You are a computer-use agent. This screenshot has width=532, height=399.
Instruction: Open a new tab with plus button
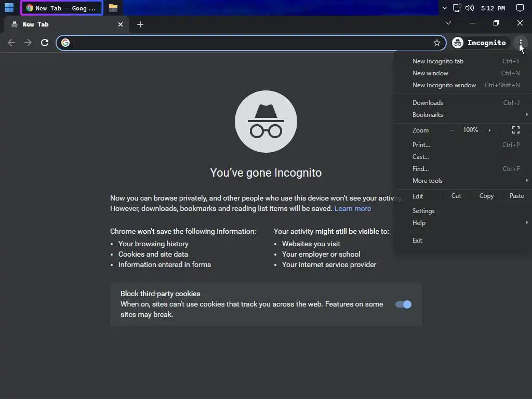pos(140,24)
